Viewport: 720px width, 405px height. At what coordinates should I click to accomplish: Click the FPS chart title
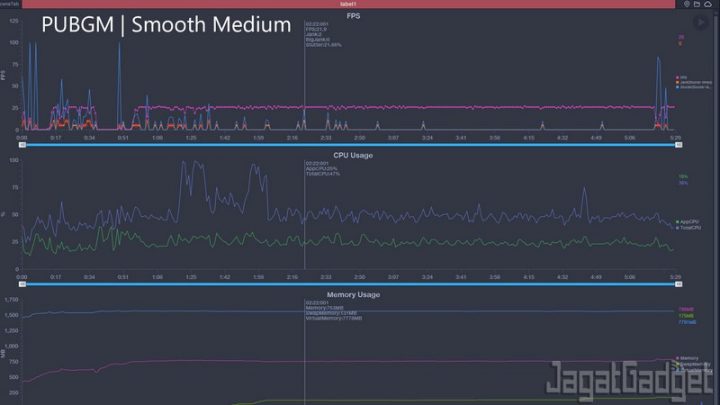pyautogui.click(x=353, y=16)
